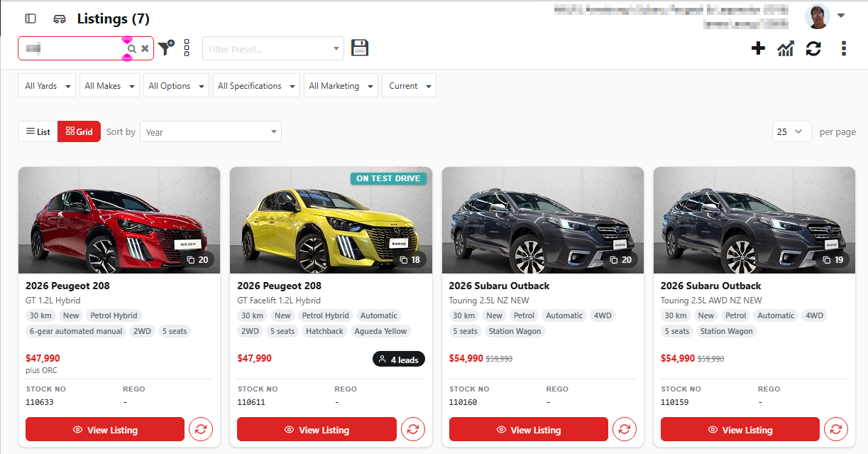
Task: View Listing for stock 110633
Action: pyautogui.click(x=105, y=430)
